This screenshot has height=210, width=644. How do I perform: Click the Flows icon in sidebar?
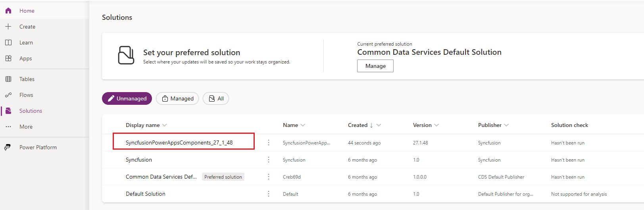8,95
